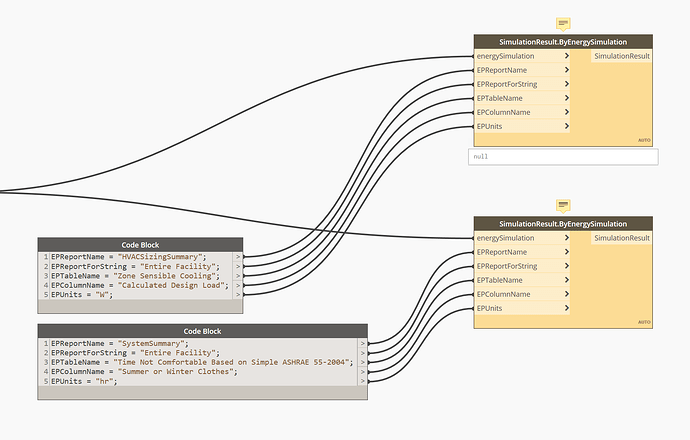The width and height of the screenshot is (690, 440).
Task: Select the SimulationResult output port on the lower node
Action: pos(621,238)
